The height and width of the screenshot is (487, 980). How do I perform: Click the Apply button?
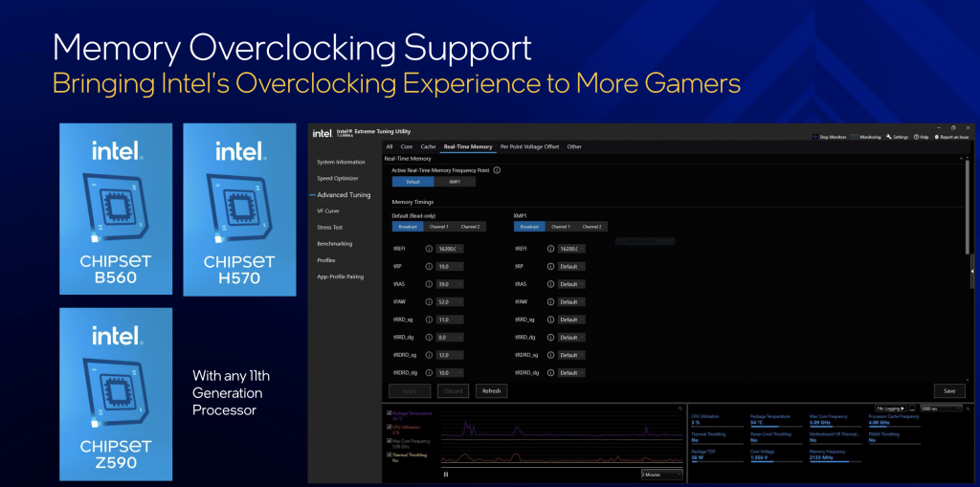click(410, 390)
